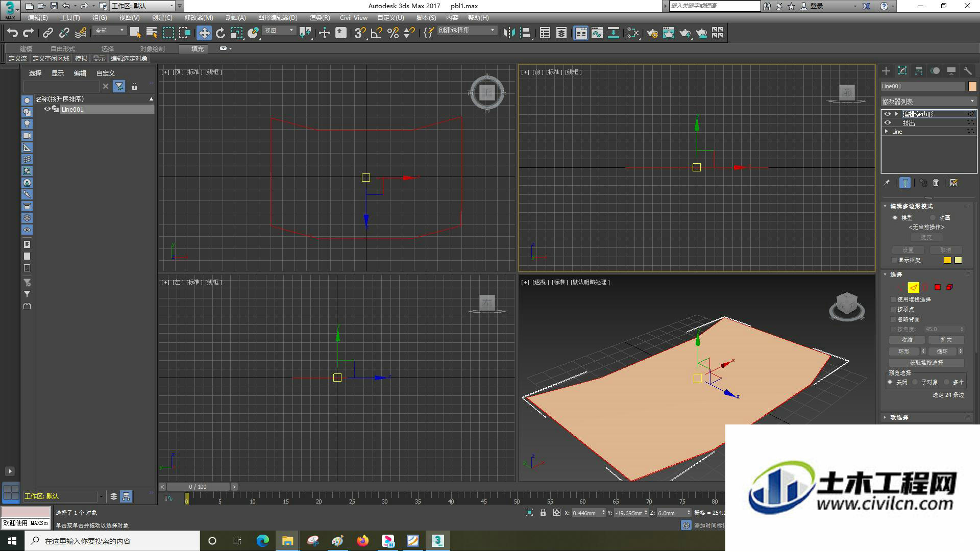Activate Bind to Space Warp icon

pyautogui.click(x=81, y=33)
